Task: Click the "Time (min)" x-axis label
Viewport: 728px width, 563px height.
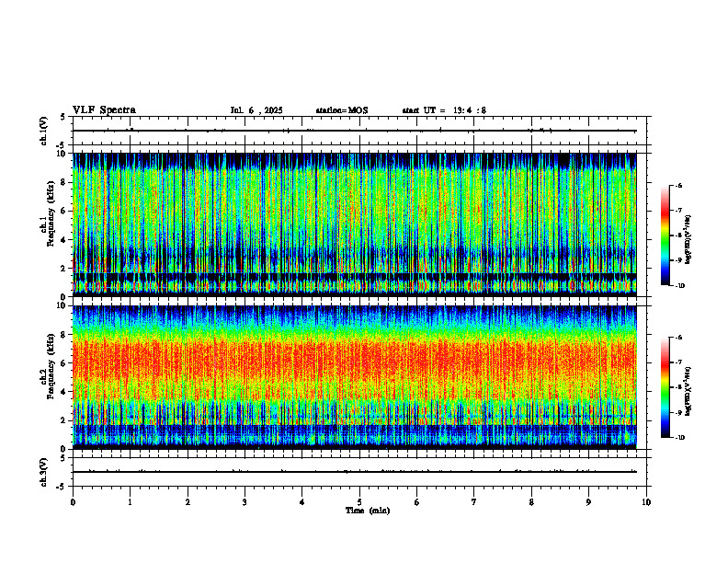Action: [368, 511]
